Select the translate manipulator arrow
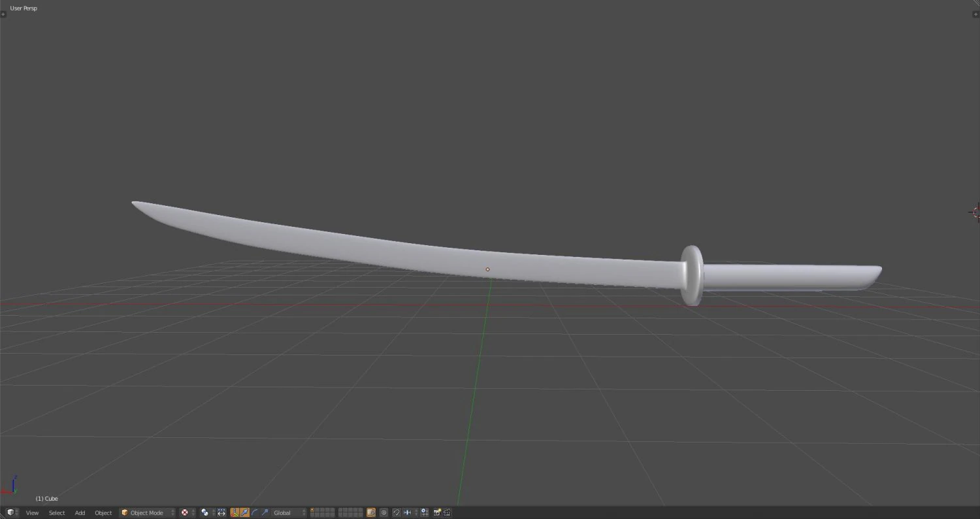The image size is (980, 519). pyautogui.click(x=245, y=513)
